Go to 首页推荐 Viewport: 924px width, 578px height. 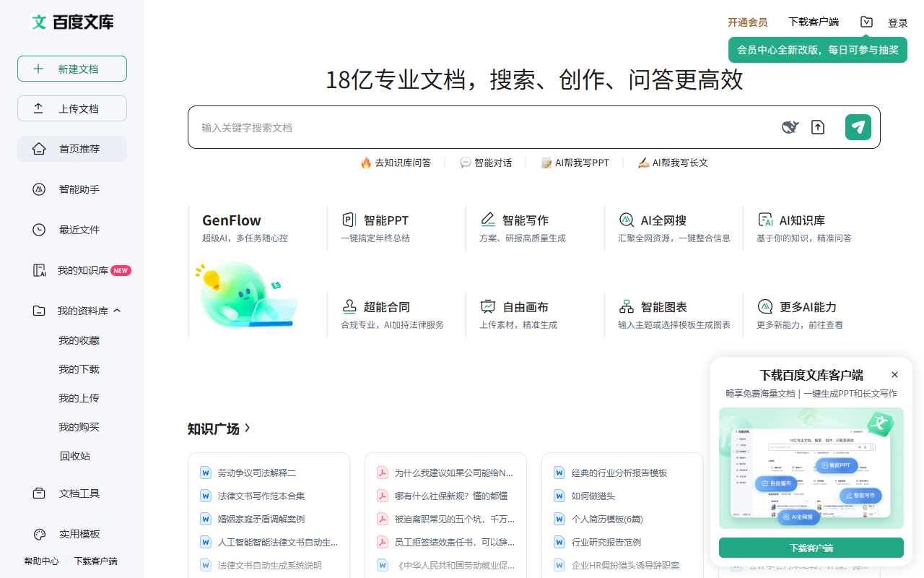coord(71,148)
